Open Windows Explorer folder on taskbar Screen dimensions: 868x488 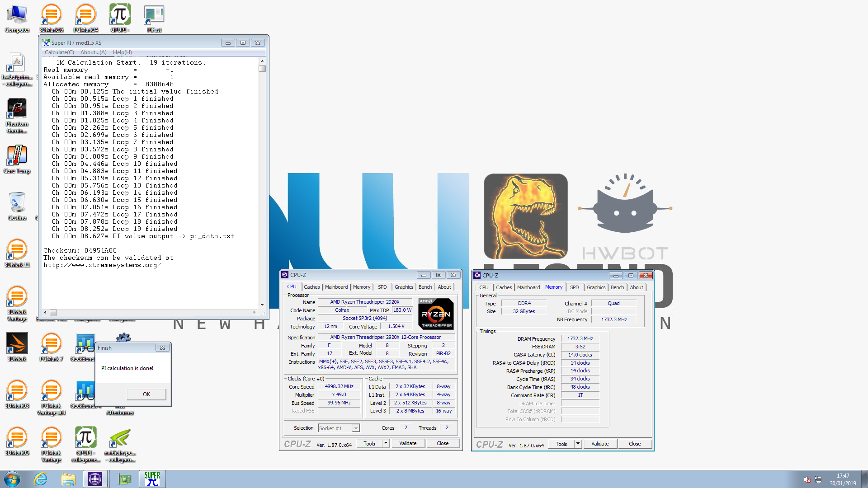[68, 479]
